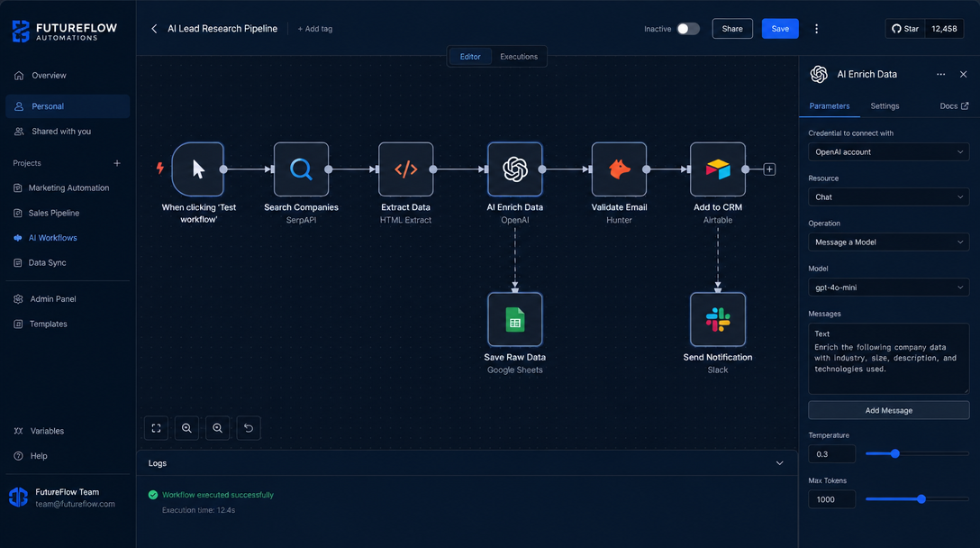Click the Save button
Viewport: 980px width, 548px height.
780,29
